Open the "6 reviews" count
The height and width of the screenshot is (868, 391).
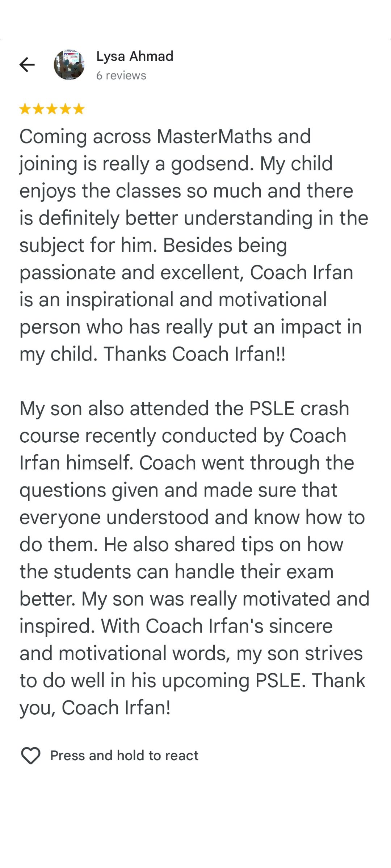pos(121,76)
